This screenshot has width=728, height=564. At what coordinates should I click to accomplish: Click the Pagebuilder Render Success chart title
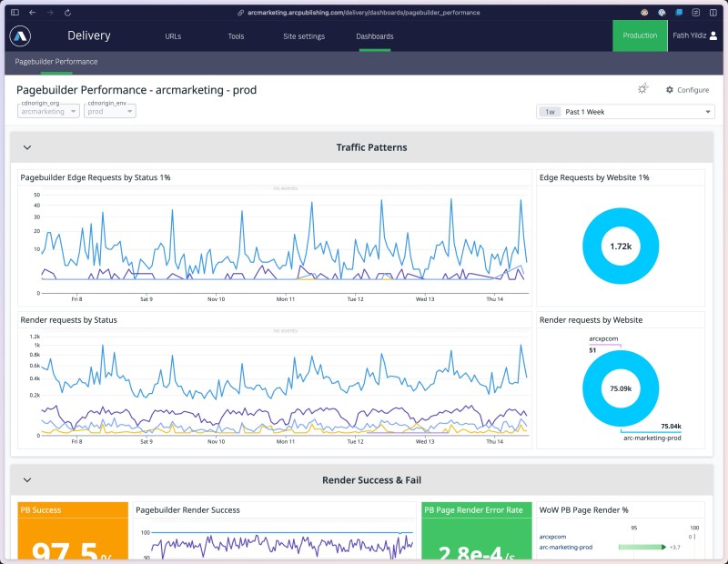pos(187,510)
